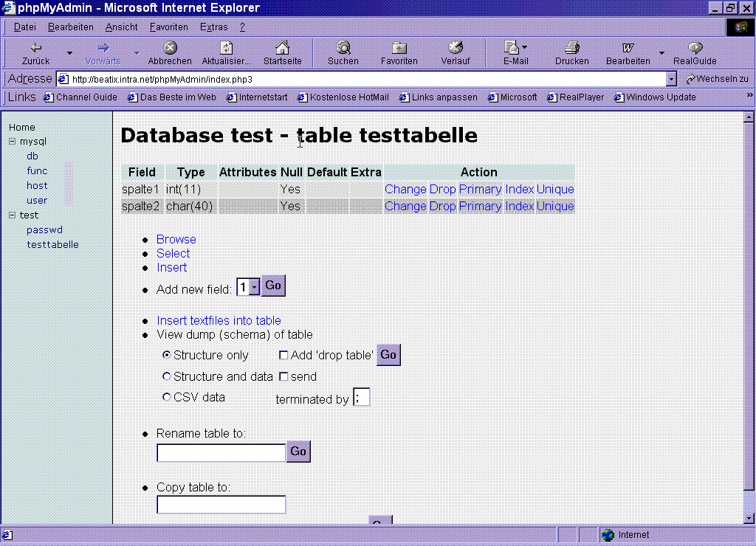Click the Aktualisieren refresh icon
Image resolution: width=756 pixels, height=546 pixels.
[x=227, y=48]
